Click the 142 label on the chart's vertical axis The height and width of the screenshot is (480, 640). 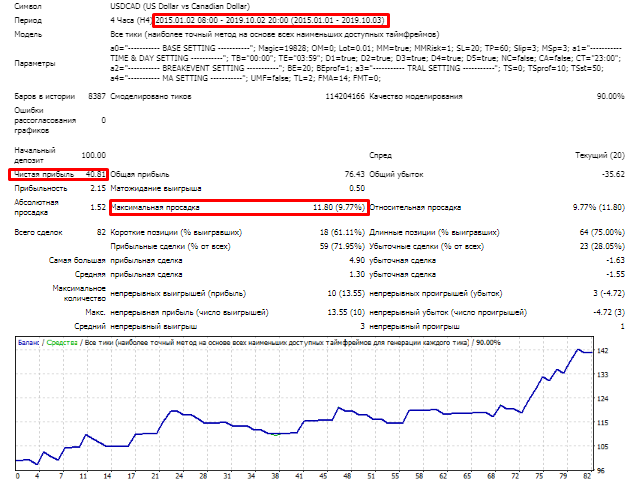coord(602,351)
